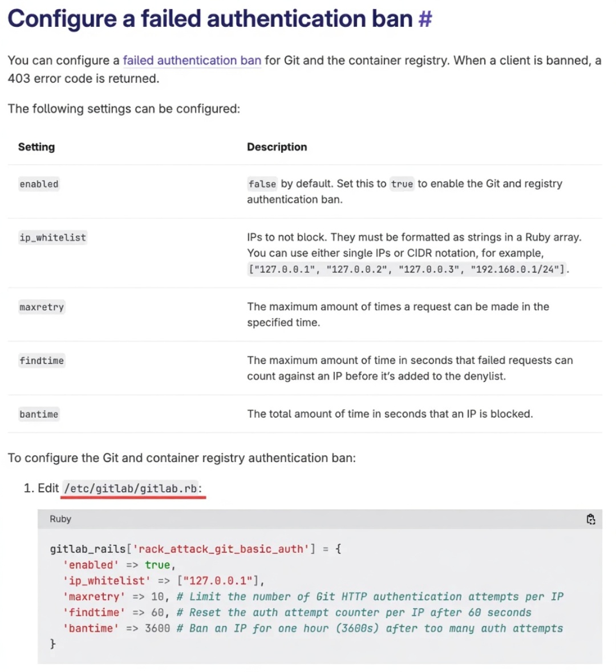
Task: Click the Ruby language label
Action: [x=60, y=519]
